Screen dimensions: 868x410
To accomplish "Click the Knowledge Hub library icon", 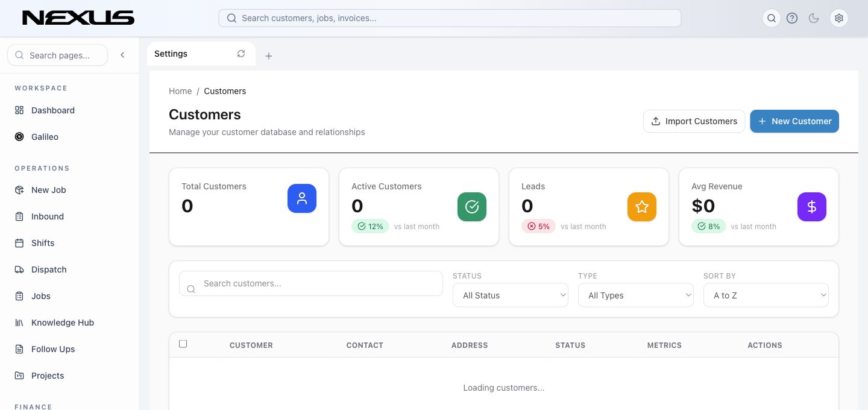I will 19,323.
